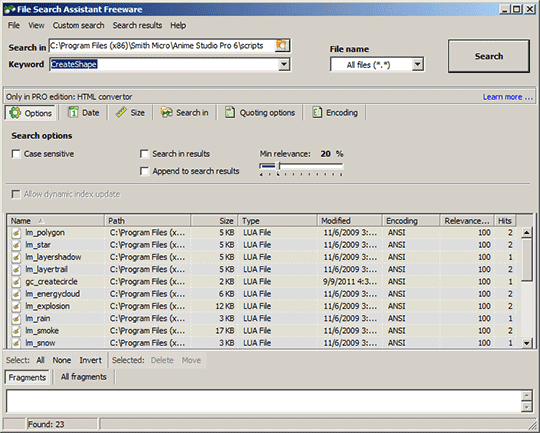
Task: Click the calendar icon on Date tab
Action: [x=73, y=112]
